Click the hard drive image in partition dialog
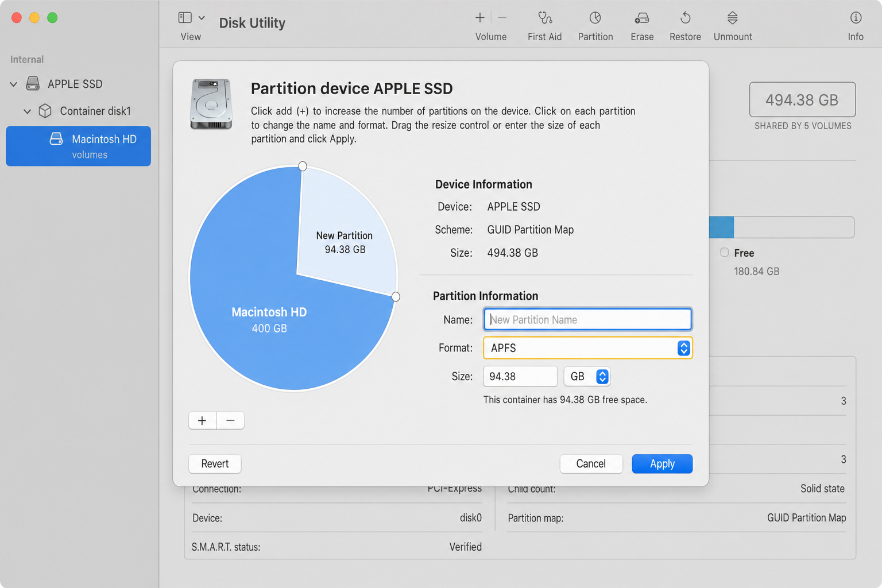 pos(211,104)
